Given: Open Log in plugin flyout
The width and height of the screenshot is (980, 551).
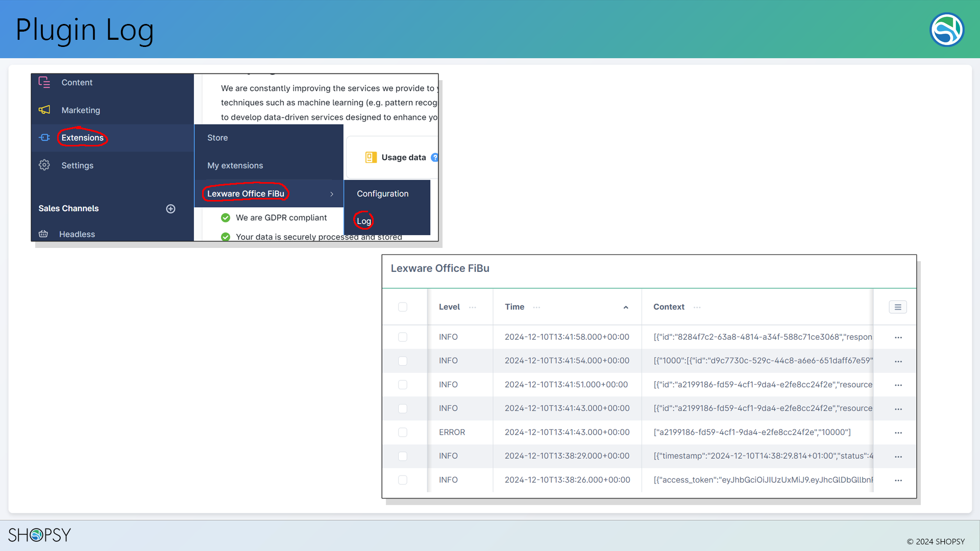Looking at the screenshot, I should (x=364, y=221).
